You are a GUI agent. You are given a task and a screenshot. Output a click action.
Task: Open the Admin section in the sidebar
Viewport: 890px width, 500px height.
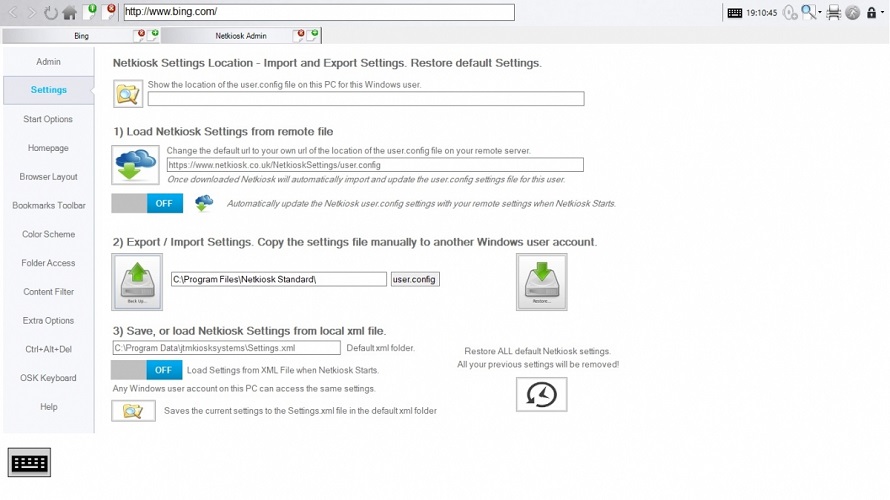(48, 61)
